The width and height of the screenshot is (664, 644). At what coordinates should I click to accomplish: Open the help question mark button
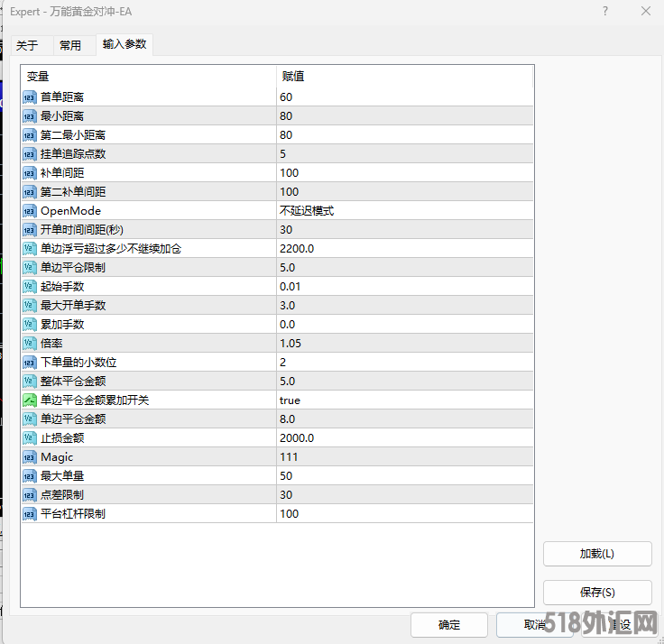[x=605, y=11]
